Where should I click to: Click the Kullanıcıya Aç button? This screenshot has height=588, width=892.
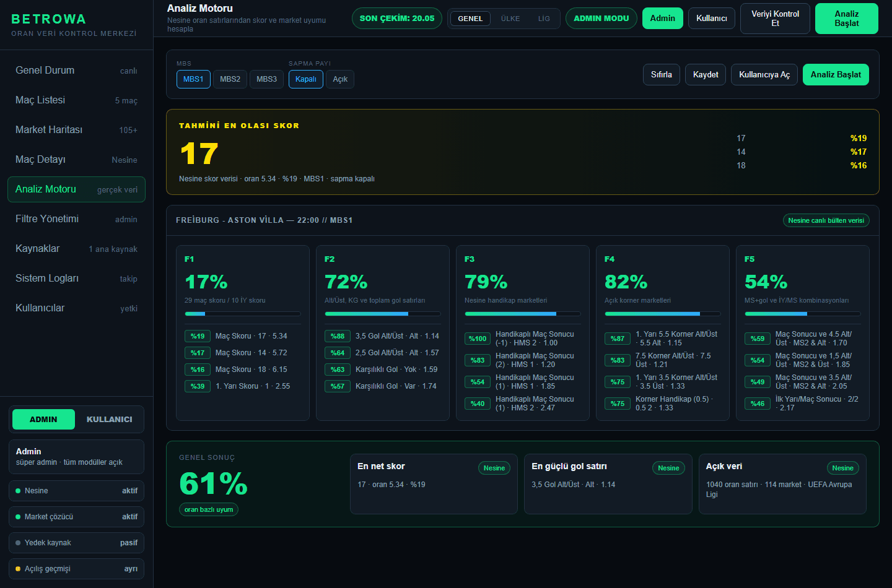764,74
